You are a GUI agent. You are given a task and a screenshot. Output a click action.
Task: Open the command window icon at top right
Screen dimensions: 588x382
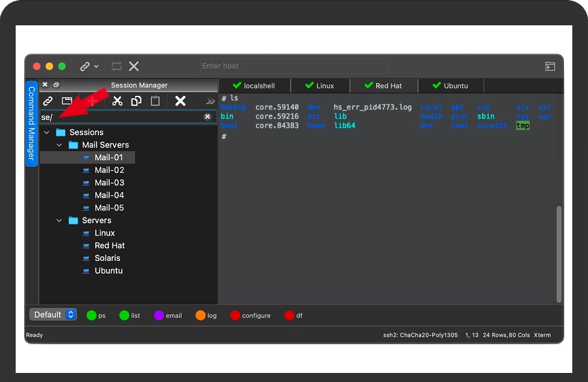tap(550, 66)
